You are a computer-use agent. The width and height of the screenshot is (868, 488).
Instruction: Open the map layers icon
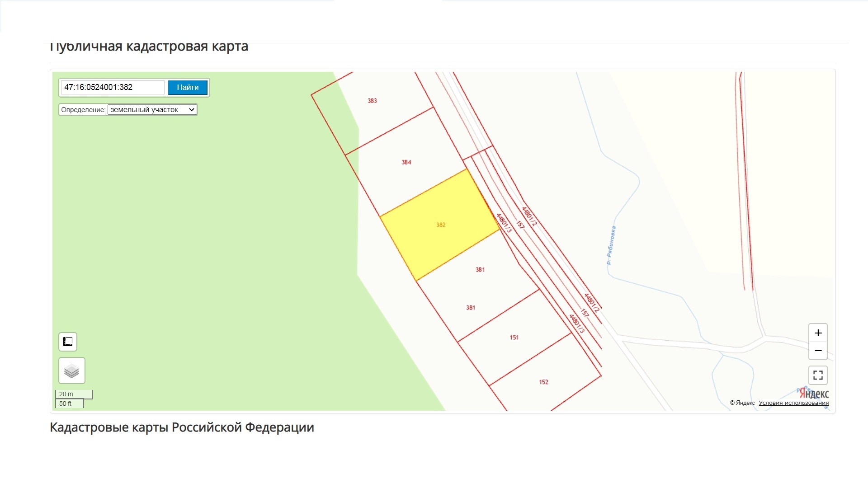point(72,371)
